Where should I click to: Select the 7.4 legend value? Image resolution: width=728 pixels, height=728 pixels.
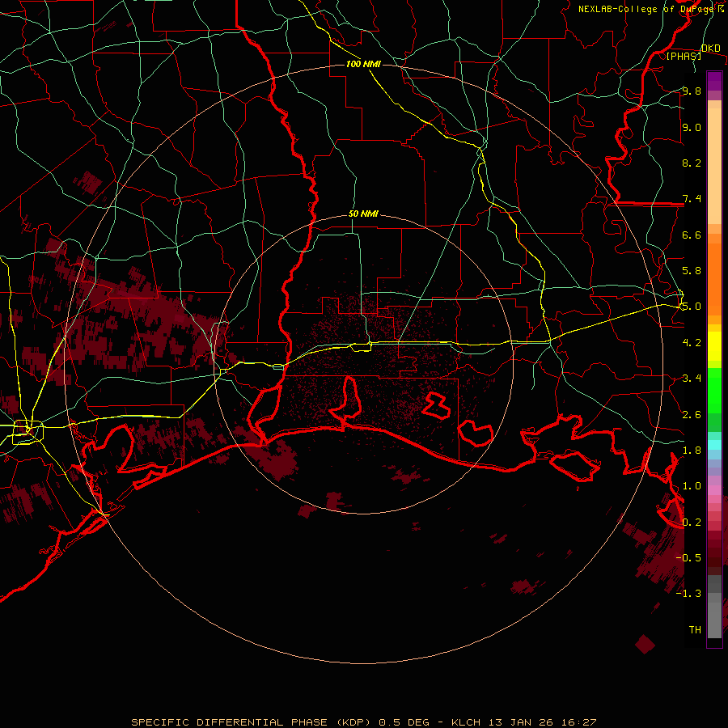[692, 199]
